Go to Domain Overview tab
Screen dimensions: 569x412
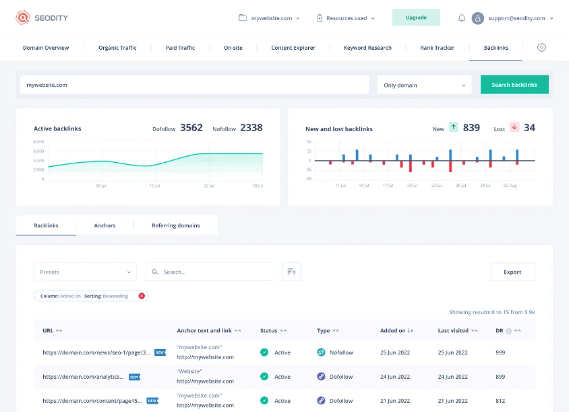(46, 48)
